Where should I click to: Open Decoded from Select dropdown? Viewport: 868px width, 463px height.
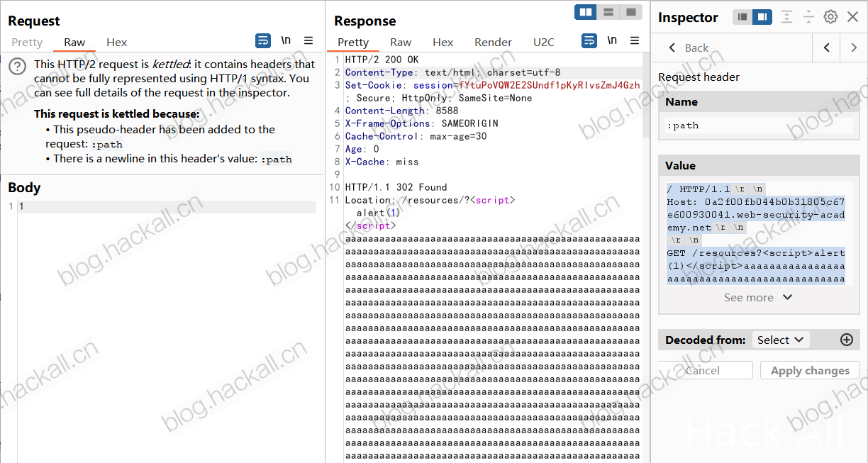pyautogui.click(x=780, y=340)
